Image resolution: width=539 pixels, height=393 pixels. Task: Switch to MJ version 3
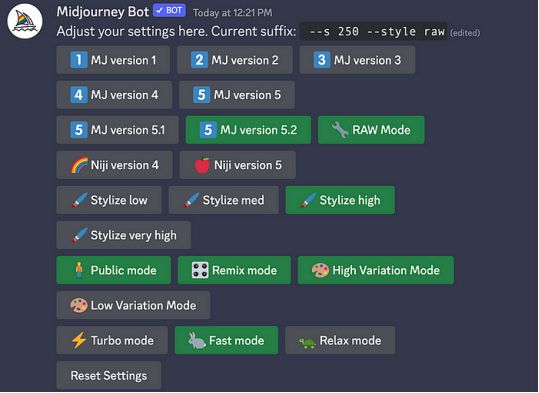[x=357, y=60]
